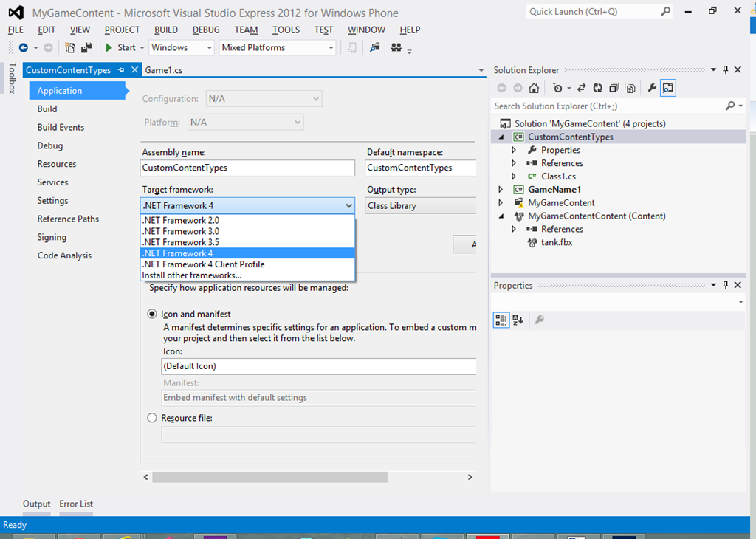This screenshot has height=539, width=756.
Task: Select .NET Framework 4 Client Profile option
Action: [x=248, y=264]
